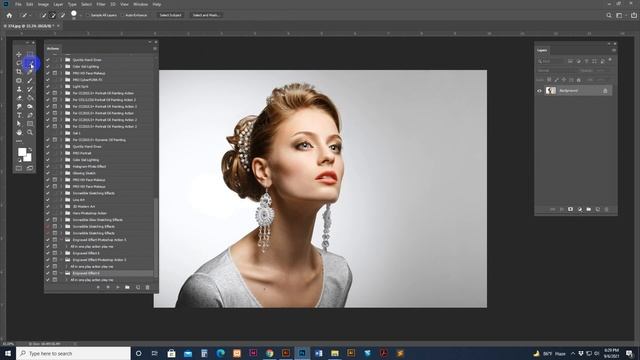Image resolution: width=640 pixels, height=360 pixels.
Task: Click the Actions panel vertical scrollbar
Action: point(155,238)
